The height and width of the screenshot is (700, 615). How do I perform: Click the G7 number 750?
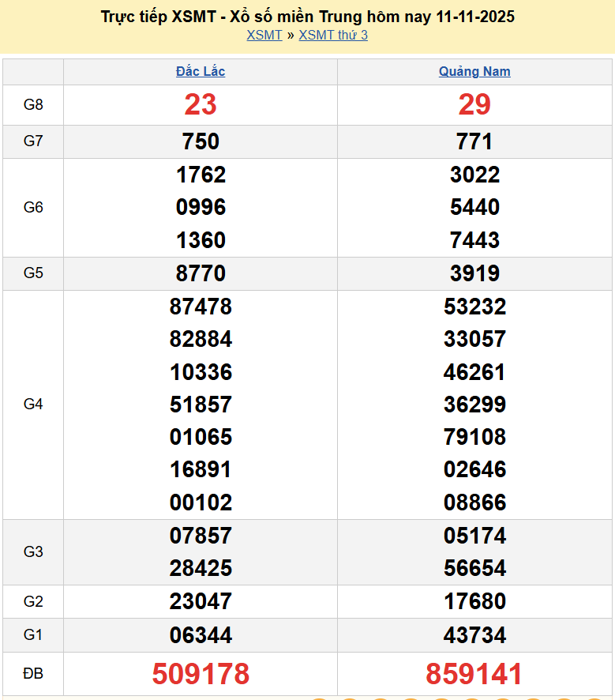(x=201, y=141)
